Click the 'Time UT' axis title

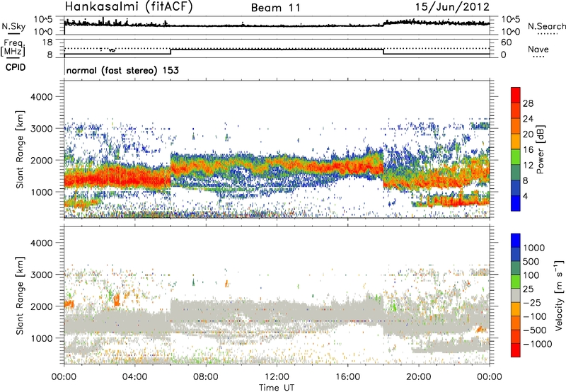pos(277,387)
